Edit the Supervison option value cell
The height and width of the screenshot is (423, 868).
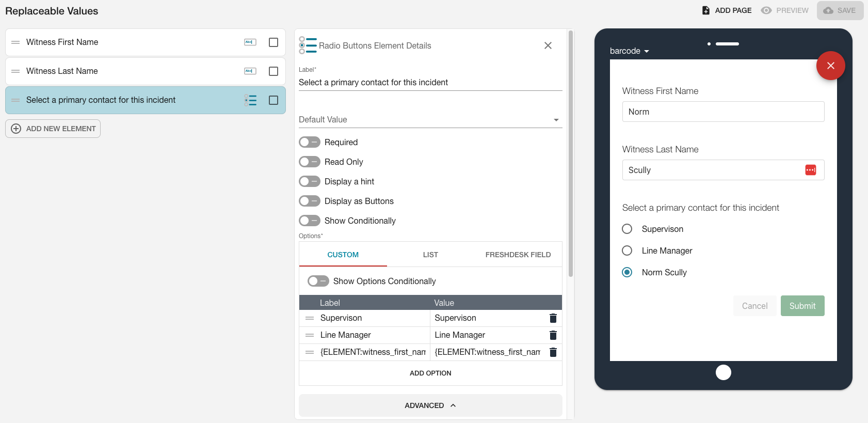pos(488,318)
